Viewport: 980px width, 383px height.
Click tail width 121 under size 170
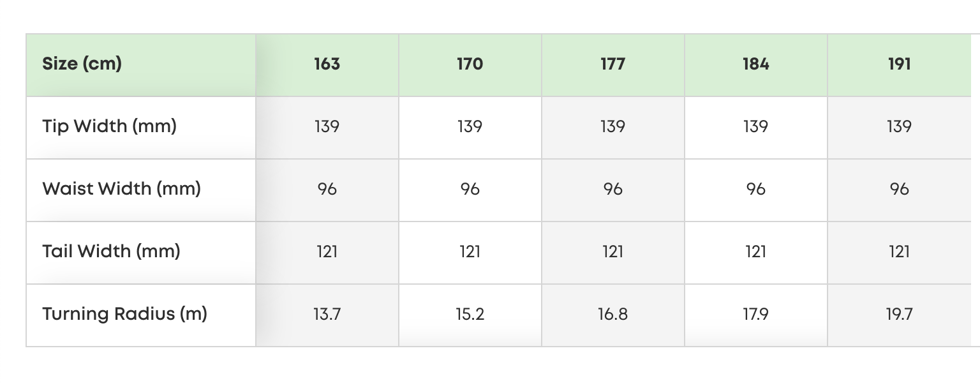pyautogui.click(x=470, y=252)
